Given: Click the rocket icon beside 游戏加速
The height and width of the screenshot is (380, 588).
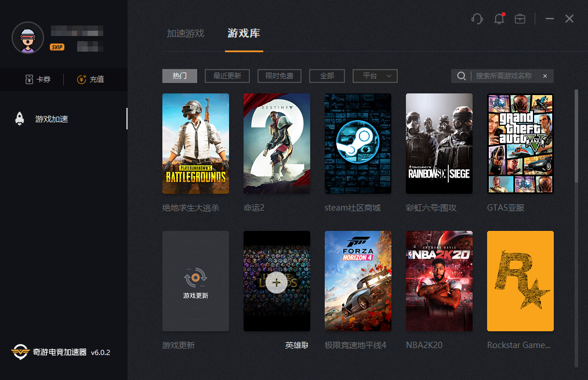Looking at the screenshot, I should (20, 118).
